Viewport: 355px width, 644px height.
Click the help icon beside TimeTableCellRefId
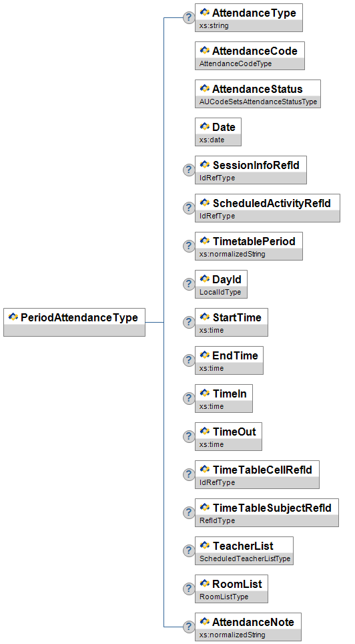pyautogui.click(x=189, y=474)
